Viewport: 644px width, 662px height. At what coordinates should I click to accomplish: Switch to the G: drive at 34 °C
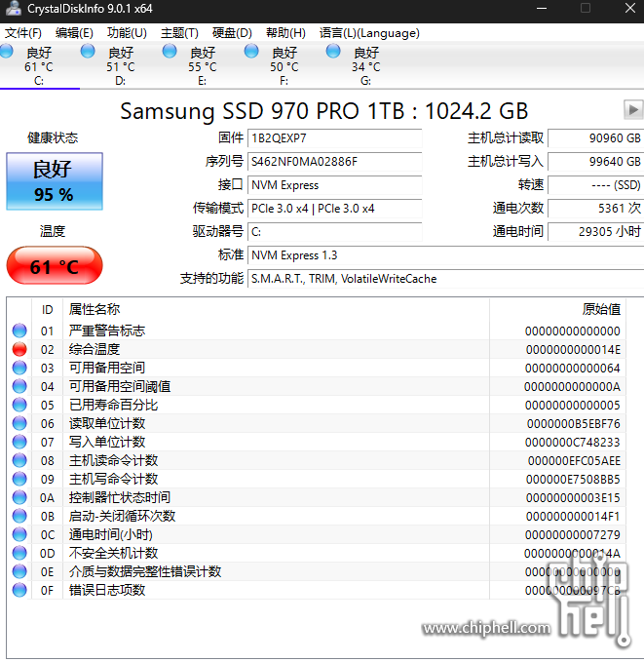coord(366,66)
